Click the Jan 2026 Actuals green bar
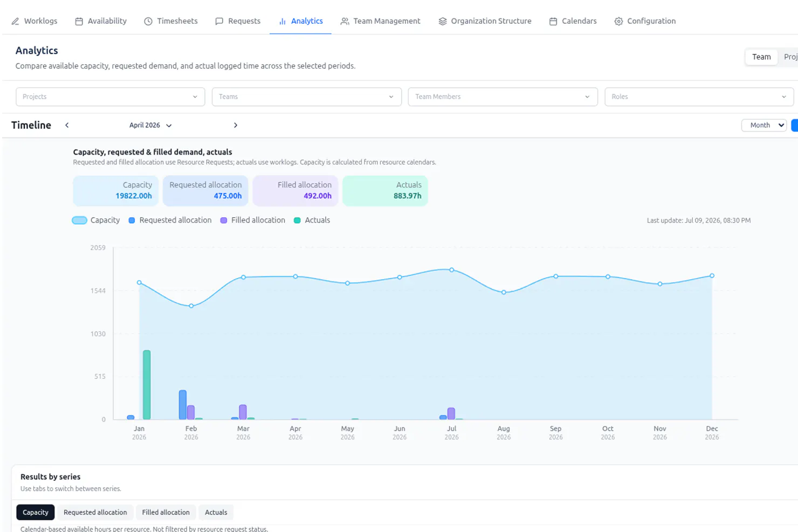 [x=147, y=385]
